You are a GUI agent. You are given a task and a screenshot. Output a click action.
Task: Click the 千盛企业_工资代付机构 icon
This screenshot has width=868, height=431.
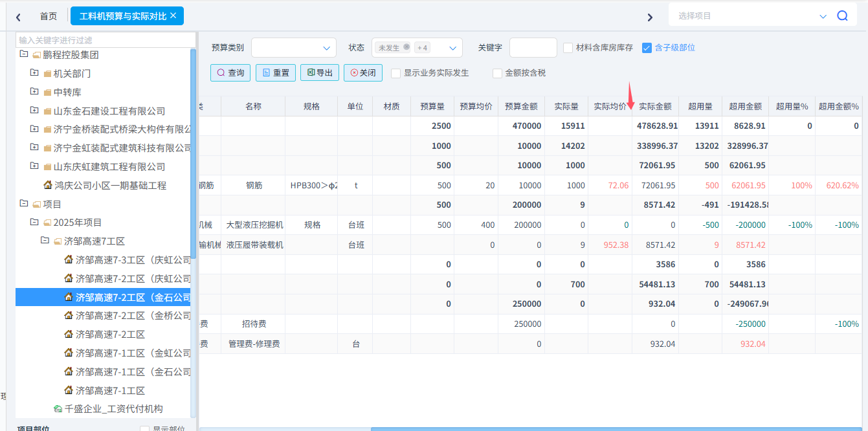58,409
